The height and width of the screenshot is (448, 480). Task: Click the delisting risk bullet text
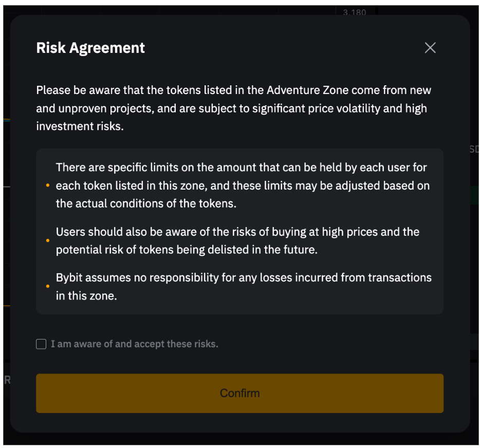coord(237,240)
